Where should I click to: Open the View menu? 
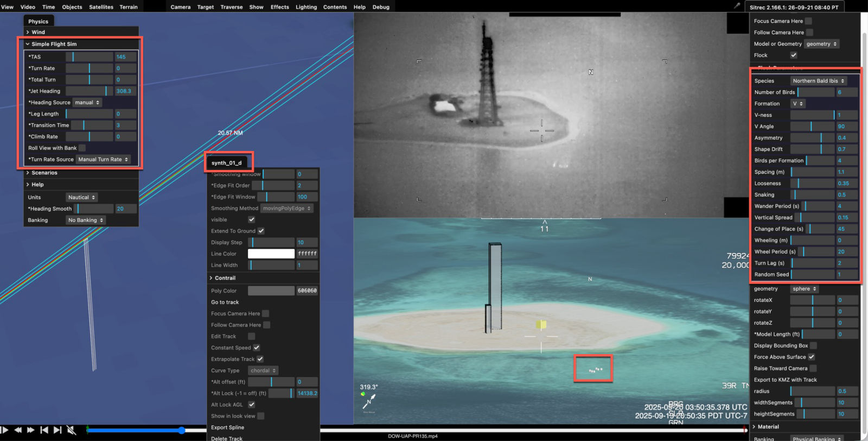pos(8,7)
